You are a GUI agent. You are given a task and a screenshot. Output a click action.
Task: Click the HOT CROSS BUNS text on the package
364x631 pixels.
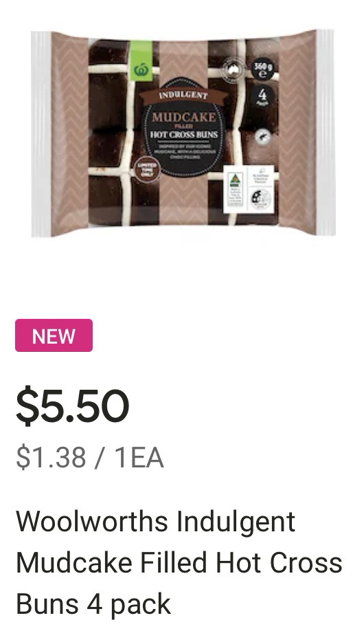(x=184, y=135)
